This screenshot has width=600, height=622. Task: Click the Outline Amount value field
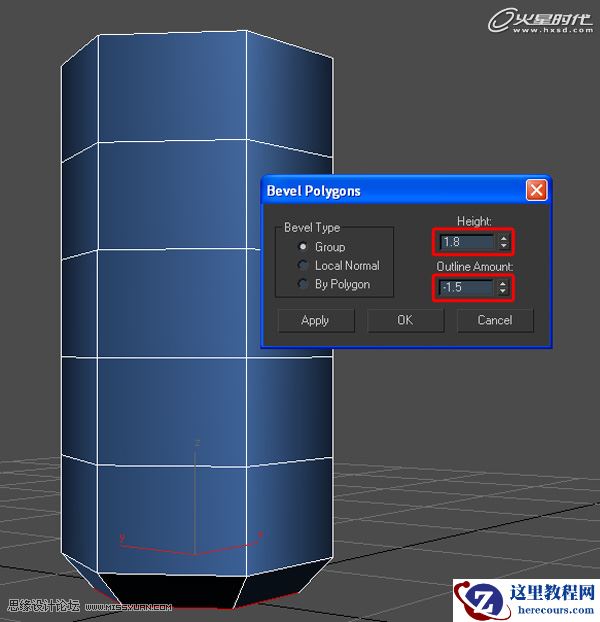click(467, 288)
